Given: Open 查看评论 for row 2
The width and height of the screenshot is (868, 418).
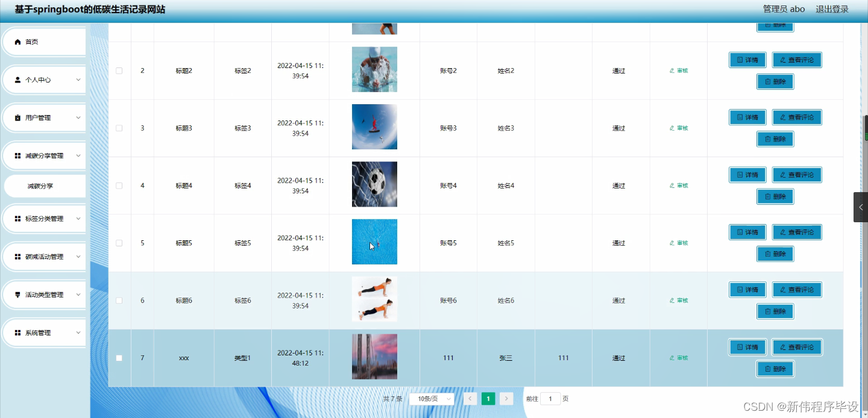Looking at the screenshot, I should click(x=797, y=60).
